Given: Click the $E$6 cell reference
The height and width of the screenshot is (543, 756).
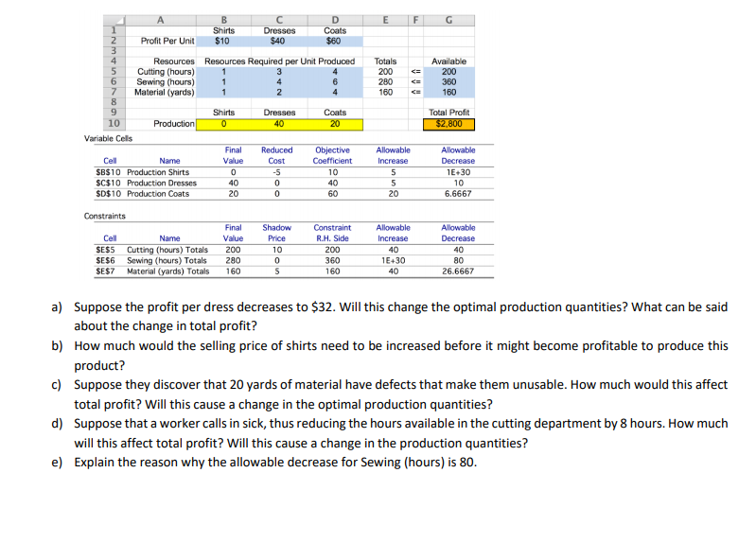Looking at the screenshot, I should click(105, 260).
